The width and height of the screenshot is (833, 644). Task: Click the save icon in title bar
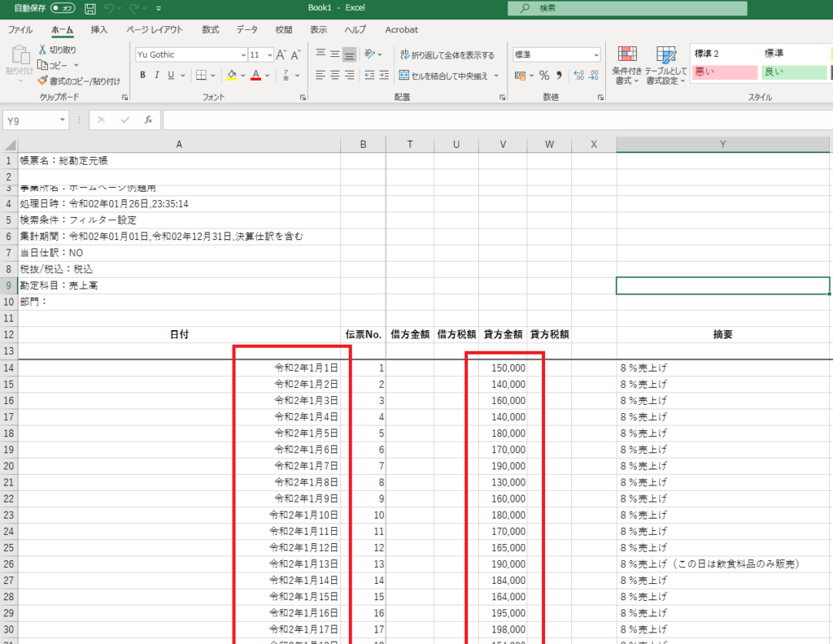[89, 8]
